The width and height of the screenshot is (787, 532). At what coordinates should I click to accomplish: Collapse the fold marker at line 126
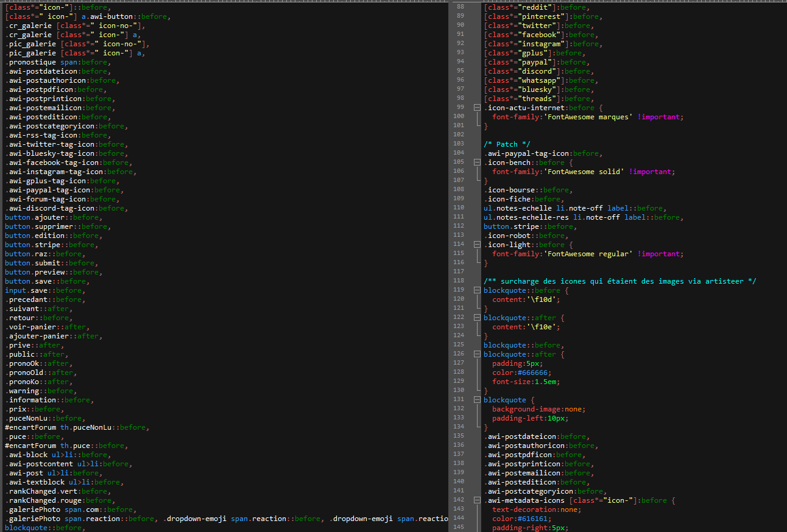476,354
